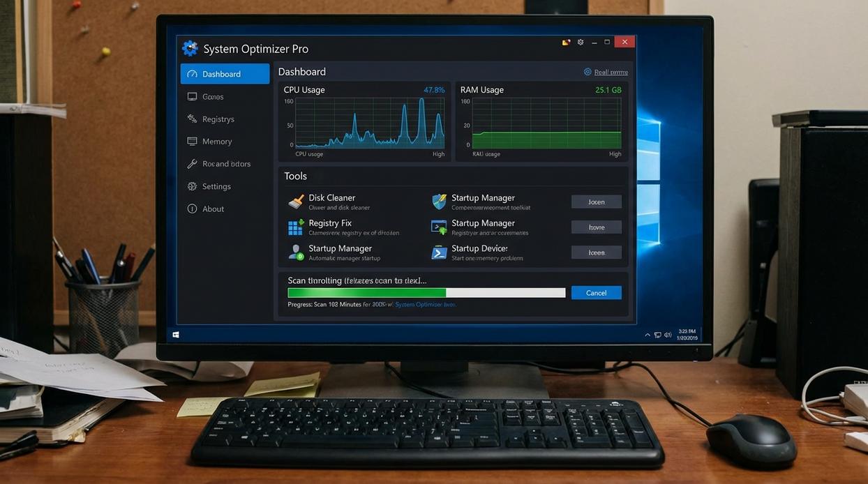Image resolution: width=868 pixels, height=484 pixels.
Task: Click the System Optimizer Pro app logo
Action: coord(190,47)
